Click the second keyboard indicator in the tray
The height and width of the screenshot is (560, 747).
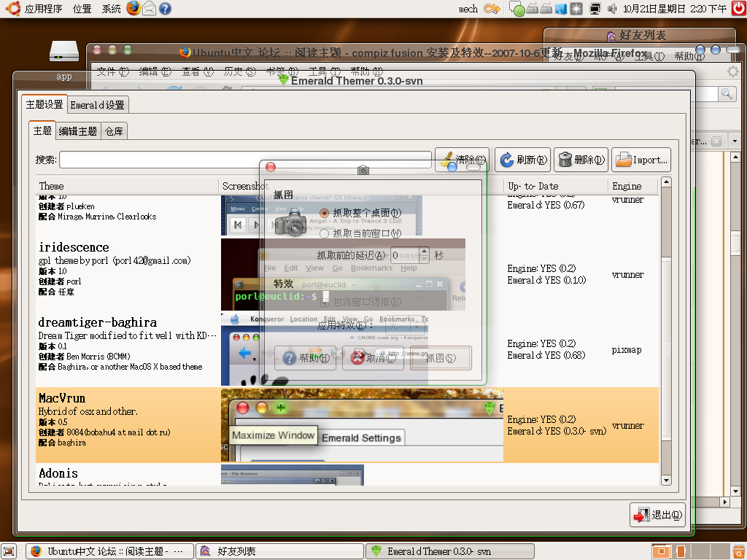(x=546, y=9)
